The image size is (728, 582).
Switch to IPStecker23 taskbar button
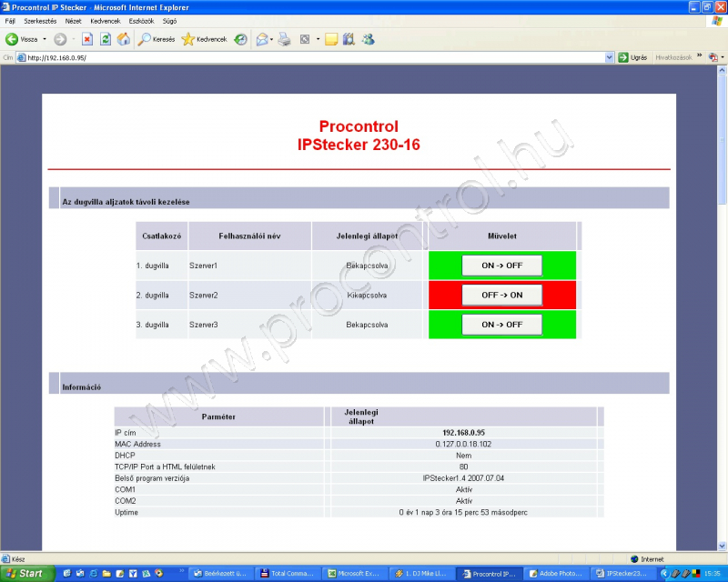[622, 574]
